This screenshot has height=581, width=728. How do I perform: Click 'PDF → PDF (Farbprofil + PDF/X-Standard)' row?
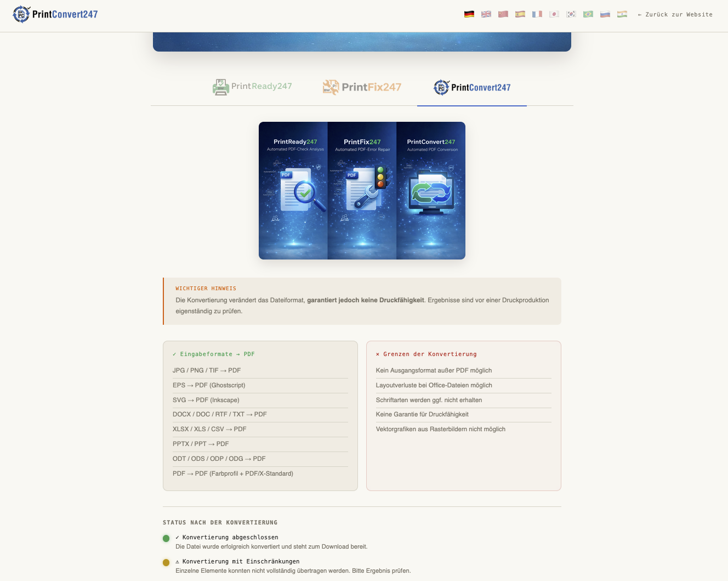click(x=260, y=473)
